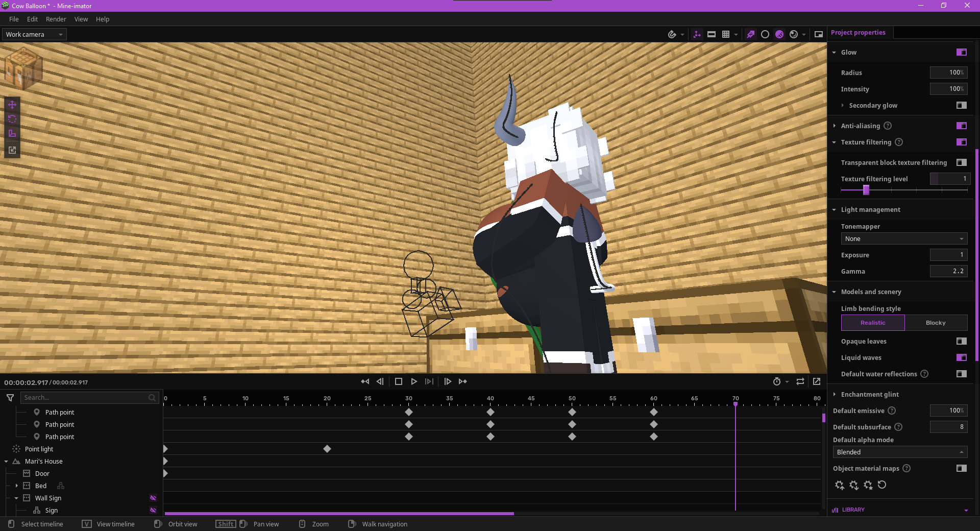Screen dimensions: 980x531
Task: Click the second material map gear icon
Action: coord(854,485)
